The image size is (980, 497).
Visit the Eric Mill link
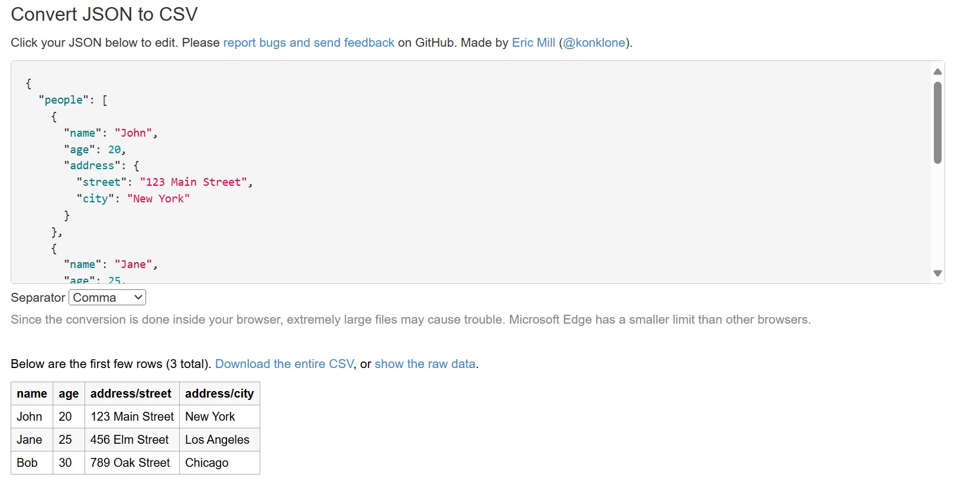click(x=533, y=43)
